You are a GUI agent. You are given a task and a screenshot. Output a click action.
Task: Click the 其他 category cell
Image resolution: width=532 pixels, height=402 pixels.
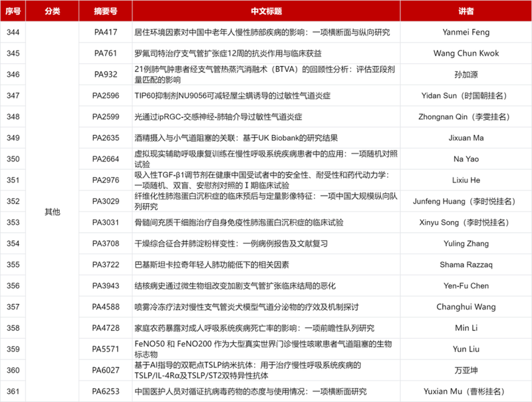[x=52, y=211]
